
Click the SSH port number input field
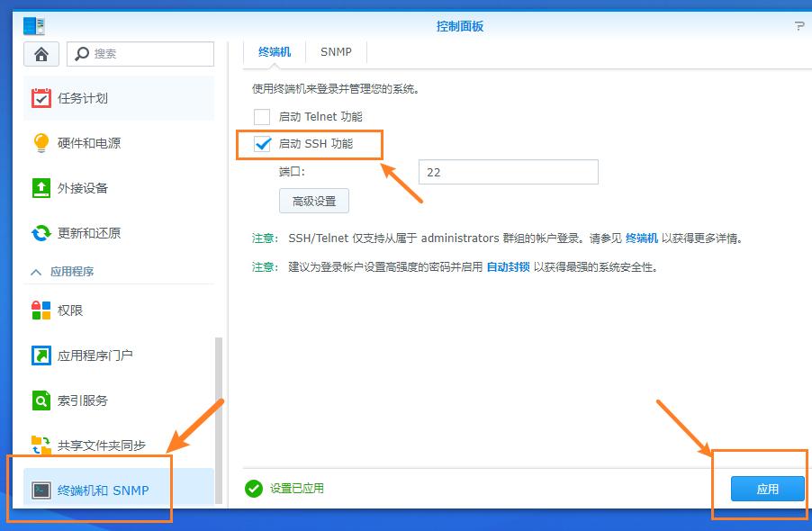(x=508, y=171)
